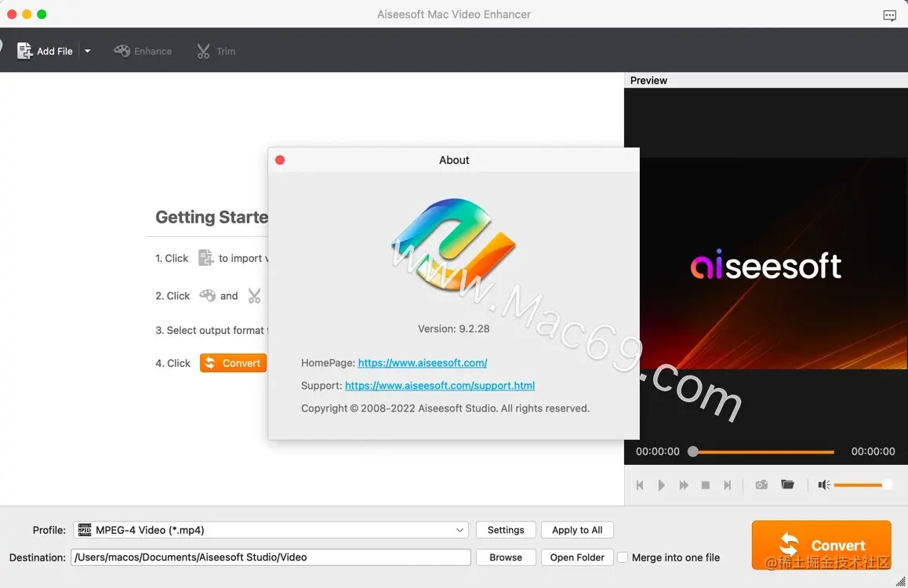This screenshot has height=588, width=908.
Task: Click the MPEG icon in Profile box
Action: click(x=85, y=529)
